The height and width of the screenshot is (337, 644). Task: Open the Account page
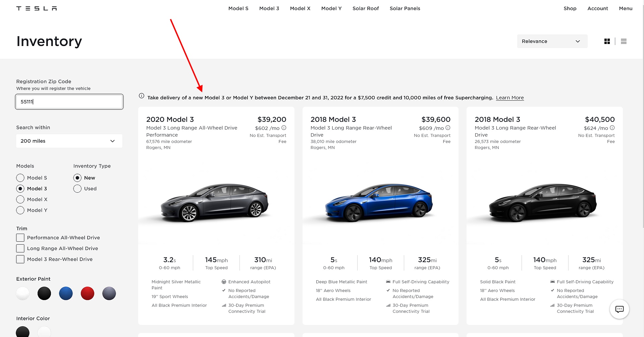598,8
